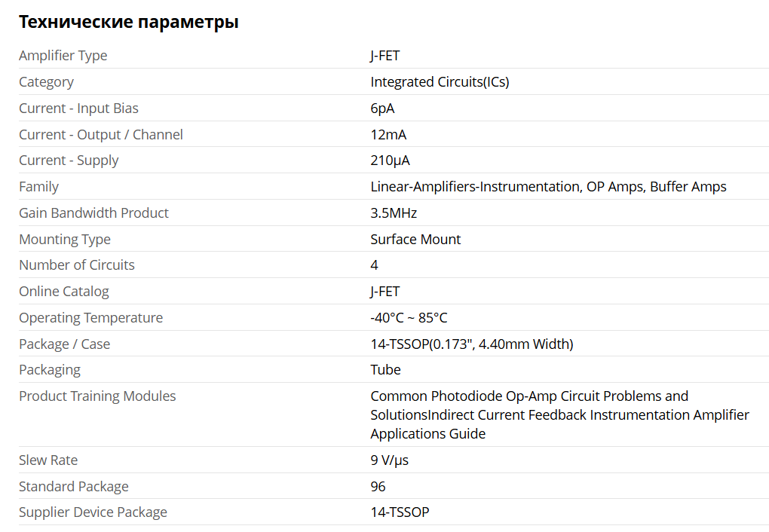Click the "Online Catalog" row label

(63, 292)
